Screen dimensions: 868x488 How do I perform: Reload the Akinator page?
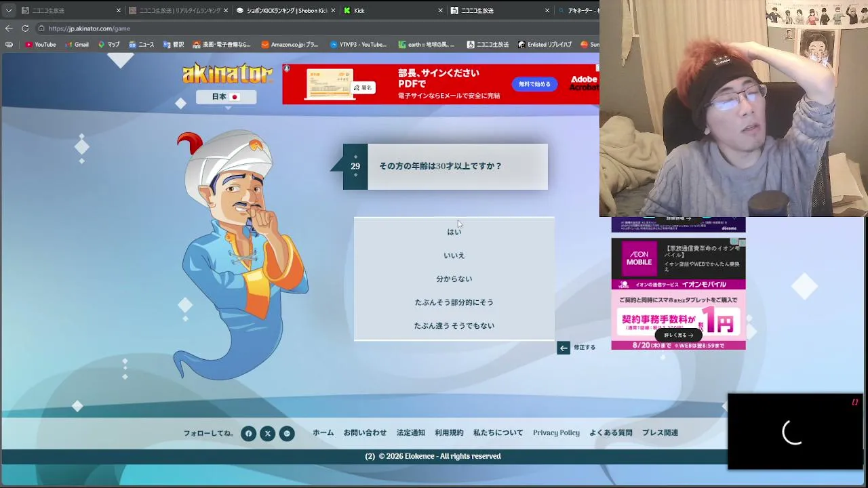point(25,28)
